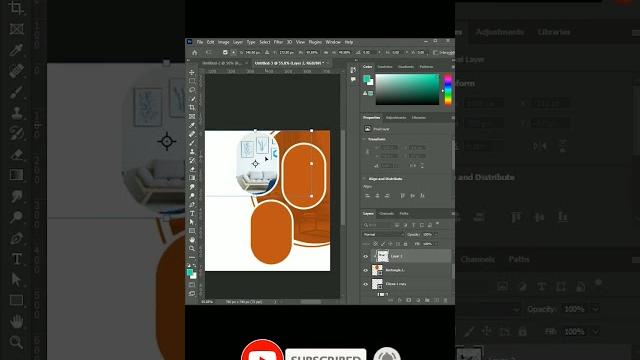Select the Eyedropper tool
This screenshot has height=360, width=640.
tap(192, 125)
